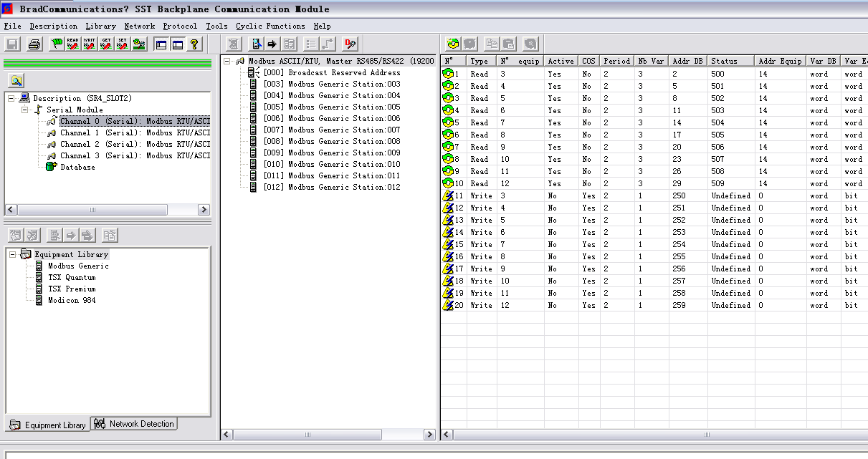Click left arrow of Description tree scrollbar
This screenshot has width=868, height=459.
point(11,210)
